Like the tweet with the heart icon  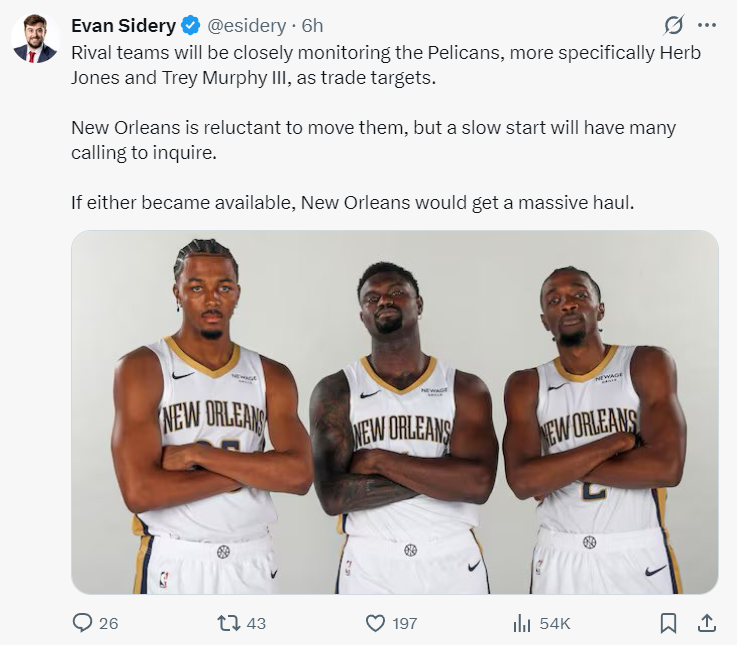click(375, 623)
